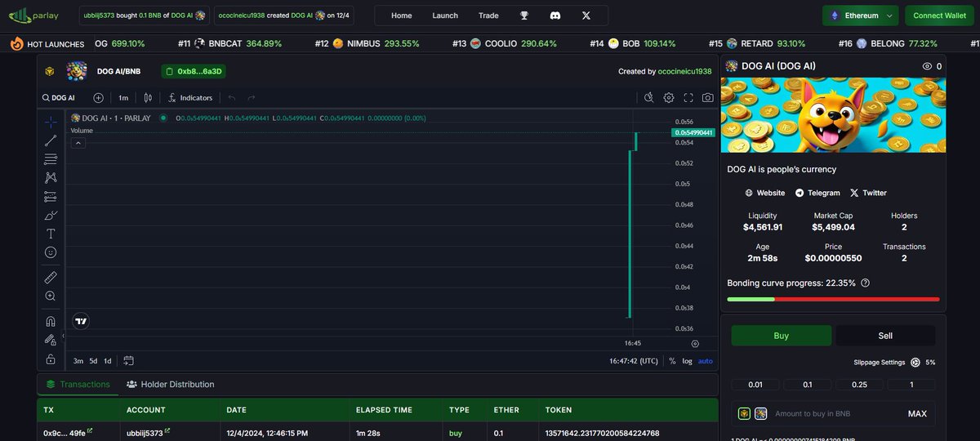Viewport: 980px width, 441px height.
Task: Click the time axis settings target icon
Action: [695, 344]
